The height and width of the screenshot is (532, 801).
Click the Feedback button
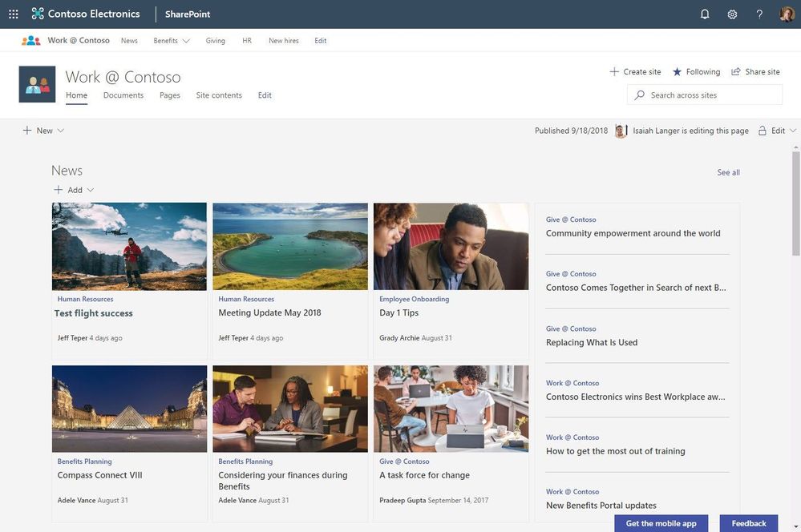(749, 523)
